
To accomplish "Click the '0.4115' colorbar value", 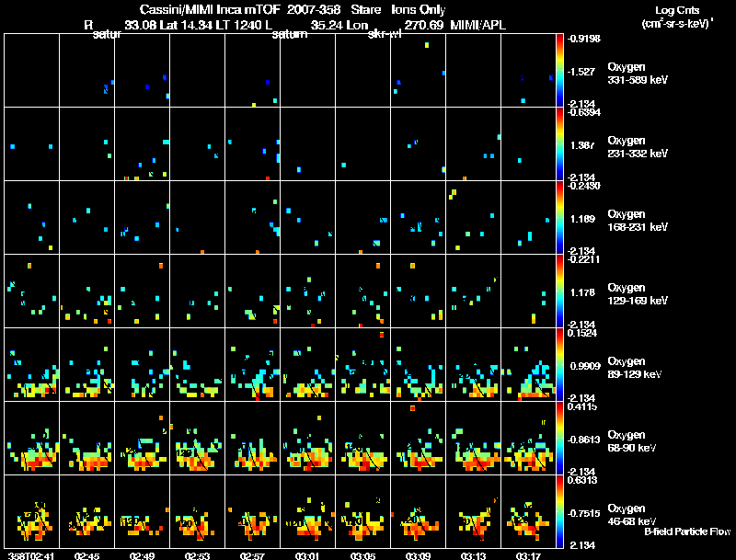I will [x=582, y=406].
